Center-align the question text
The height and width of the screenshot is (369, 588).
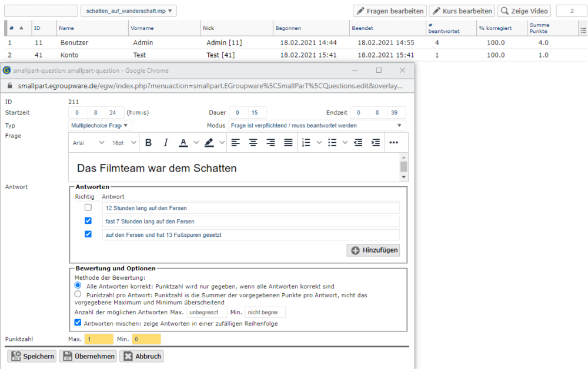click(253, 143)
